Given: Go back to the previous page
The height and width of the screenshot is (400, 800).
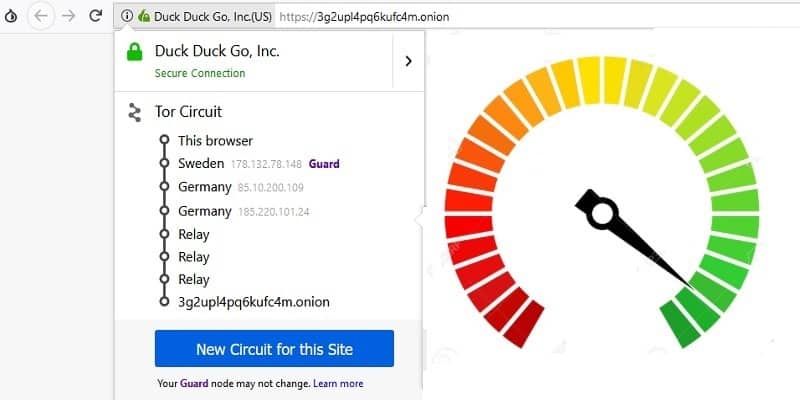Looking at the screenshot, I should point(41,16).
